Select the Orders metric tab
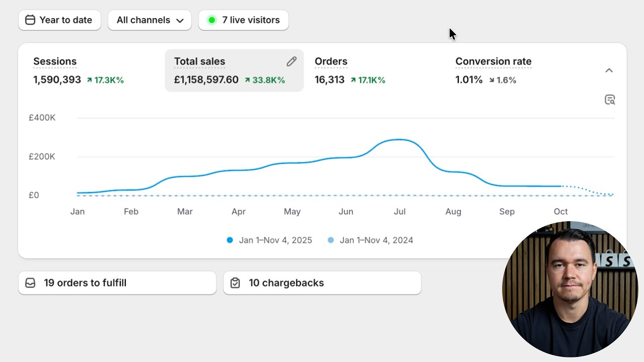644x362 pixels. coord(375,70)
